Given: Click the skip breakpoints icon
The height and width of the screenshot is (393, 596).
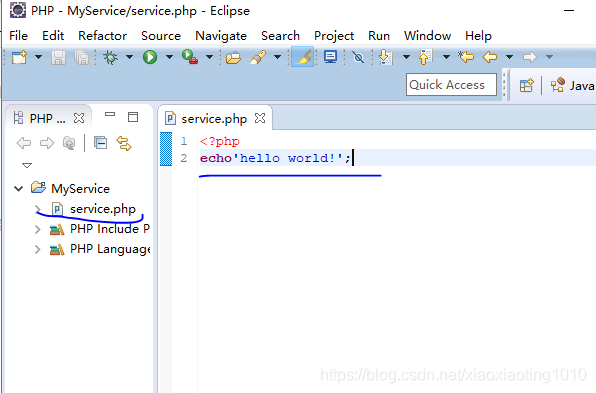Looking at the screenshot, I should pyautogui.click(x=358, y=57).
